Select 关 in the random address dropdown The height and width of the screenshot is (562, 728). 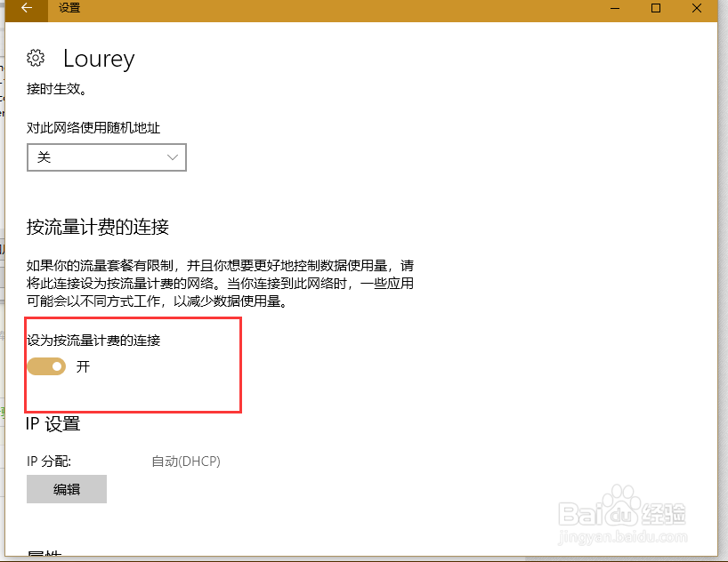tap(106, 157)
